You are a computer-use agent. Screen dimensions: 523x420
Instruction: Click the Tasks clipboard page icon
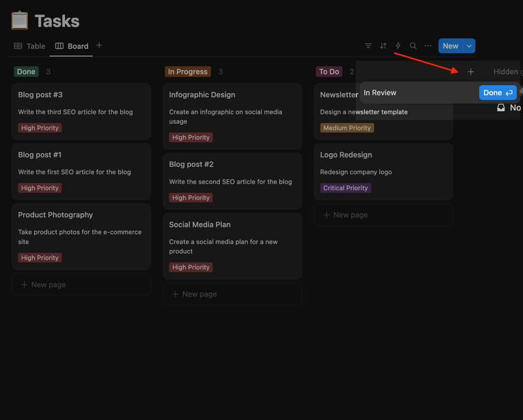(x=20, y=21)
